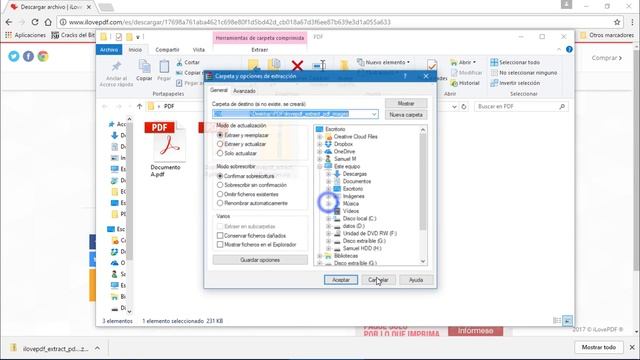Go up one folder in Explorer
Viewport: 640px width, 360px height.
[x=140, y=106]
